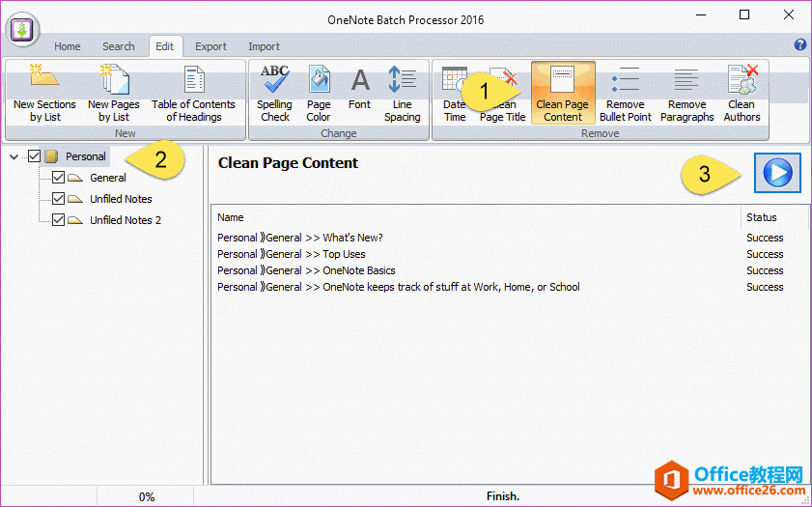
Task: Open the Font change tool
Action: (x=359, y=89)
